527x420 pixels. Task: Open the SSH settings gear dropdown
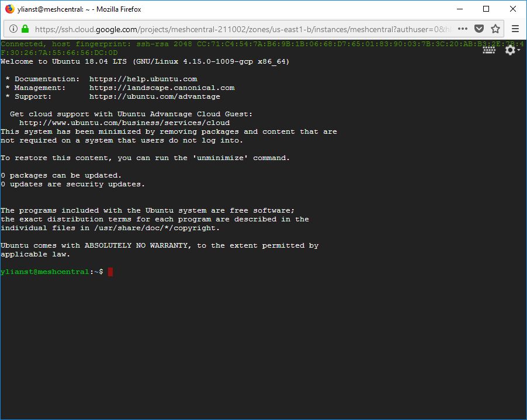click(x=512, y=50)
